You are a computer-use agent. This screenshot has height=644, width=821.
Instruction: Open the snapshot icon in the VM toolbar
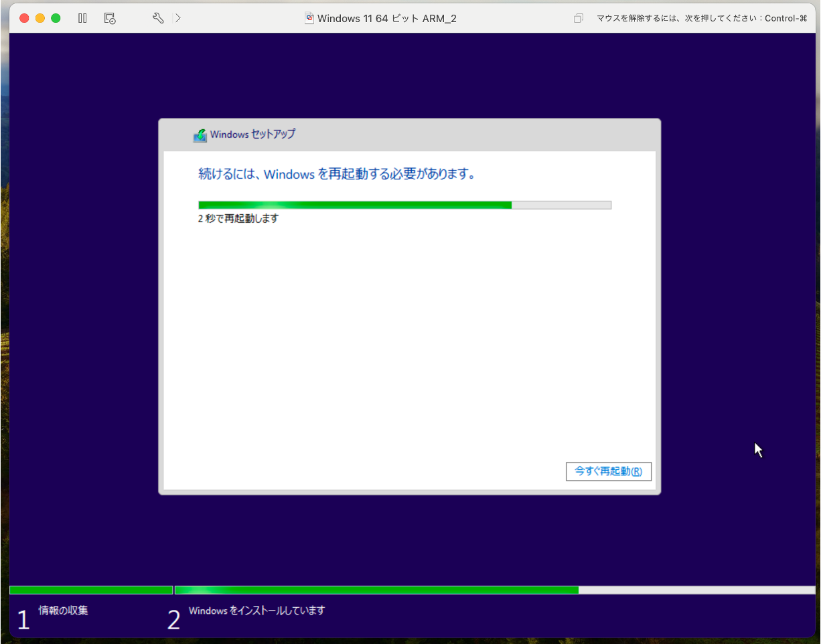pyautogui.click(x=110, y=18)
